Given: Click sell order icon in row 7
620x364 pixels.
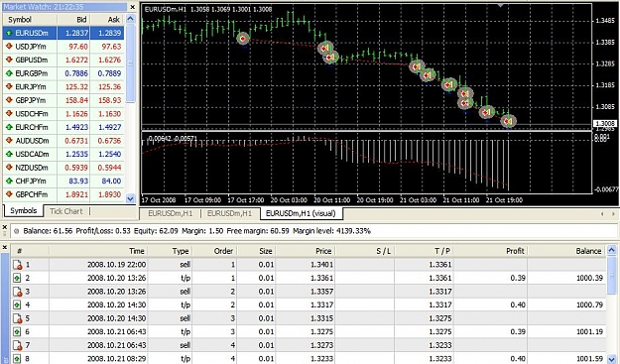Looking at the screenshot, I should coord(17,345).
